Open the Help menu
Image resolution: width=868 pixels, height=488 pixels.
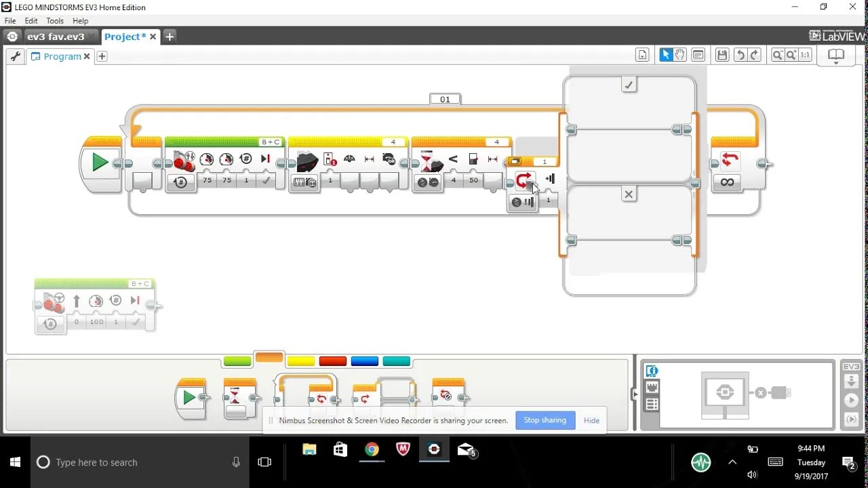[81, 21]
